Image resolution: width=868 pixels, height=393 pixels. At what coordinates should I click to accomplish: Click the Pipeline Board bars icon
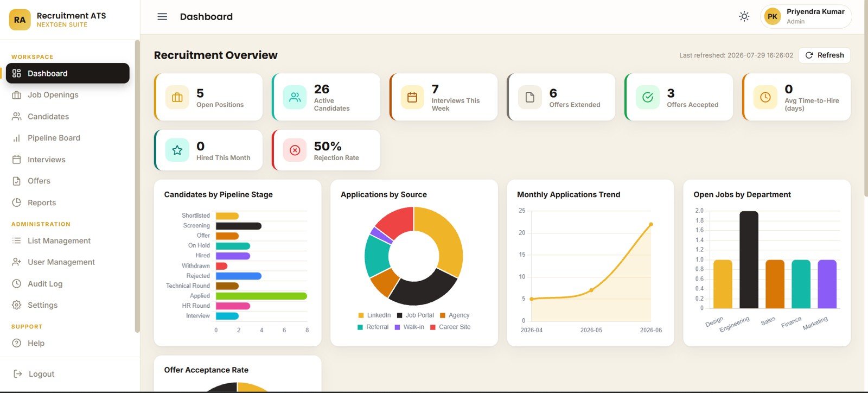(17, 138)
